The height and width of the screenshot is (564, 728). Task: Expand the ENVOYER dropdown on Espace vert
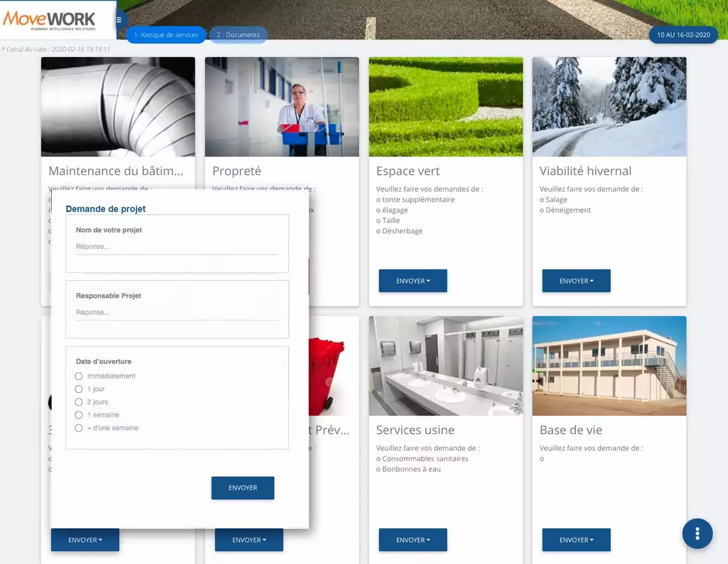(x=413, y=281)
